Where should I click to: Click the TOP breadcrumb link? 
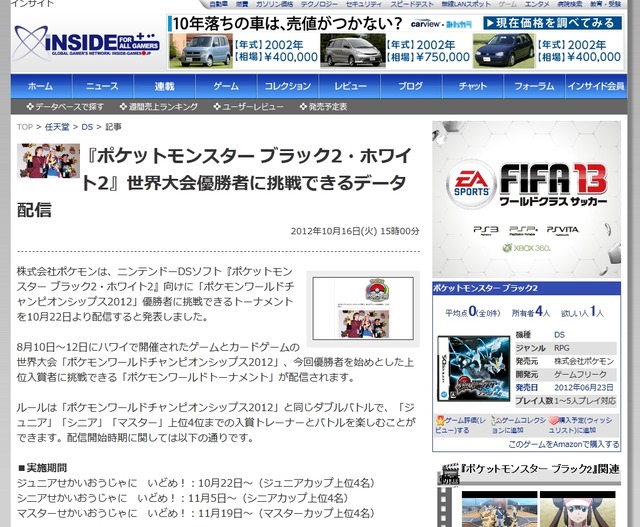(x=24, y=127)
